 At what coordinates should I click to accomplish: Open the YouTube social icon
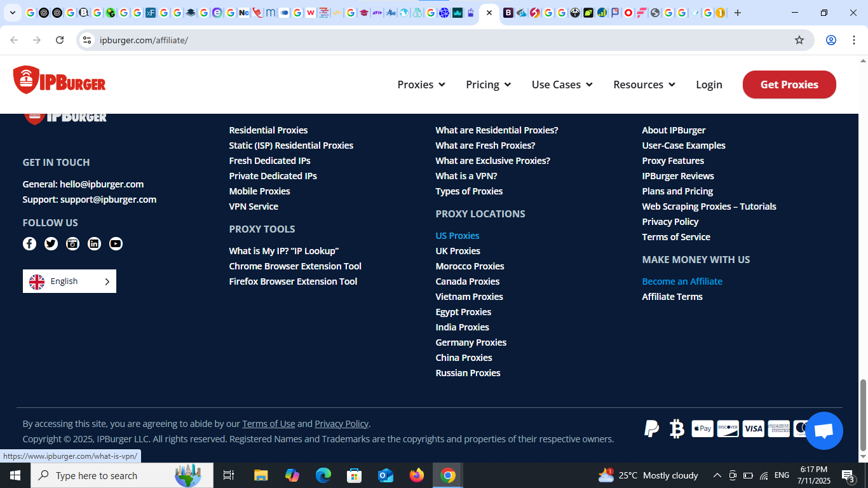(x=116, y=243)
